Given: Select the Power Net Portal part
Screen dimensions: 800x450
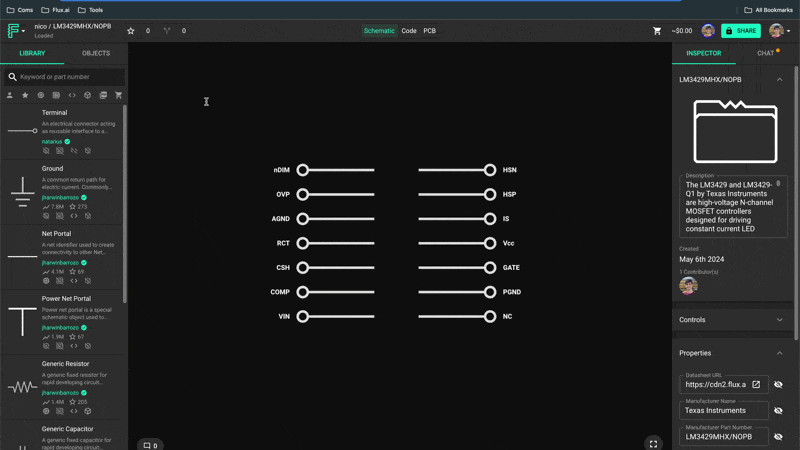Looking at the screenshot, I should pos(62,322).
